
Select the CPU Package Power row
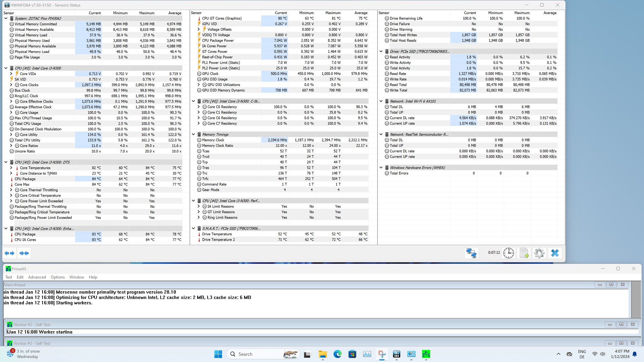click(218, 41)
